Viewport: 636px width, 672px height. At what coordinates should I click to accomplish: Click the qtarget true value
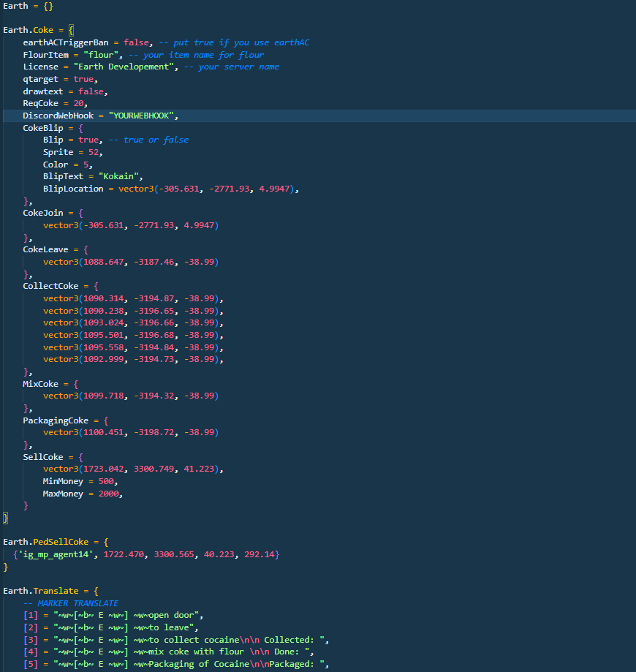83,79
